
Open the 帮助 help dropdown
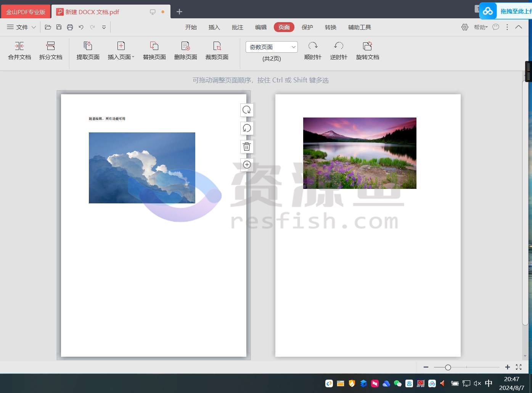click(481, 27)
